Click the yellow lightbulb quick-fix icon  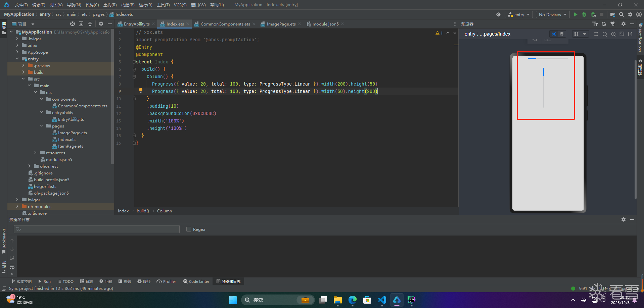[x=141, y=90]
